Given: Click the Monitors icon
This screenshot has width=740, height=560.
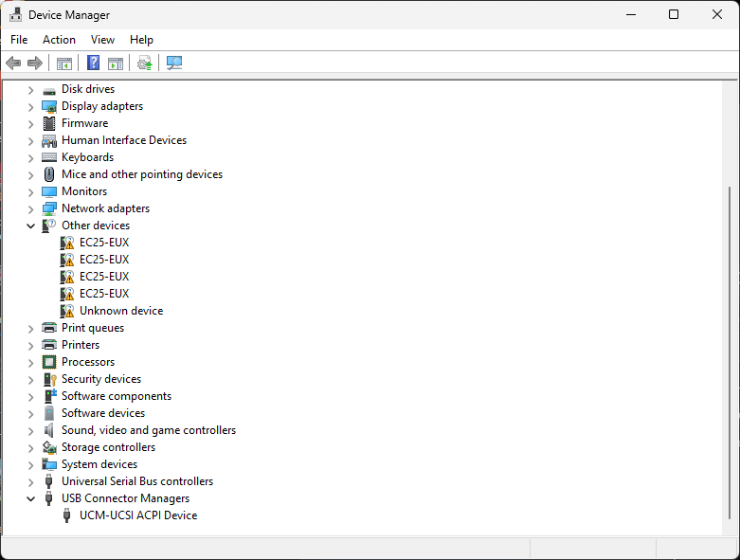Looking at the screenshot, I should pyautogui.click(x=49, y=191).
